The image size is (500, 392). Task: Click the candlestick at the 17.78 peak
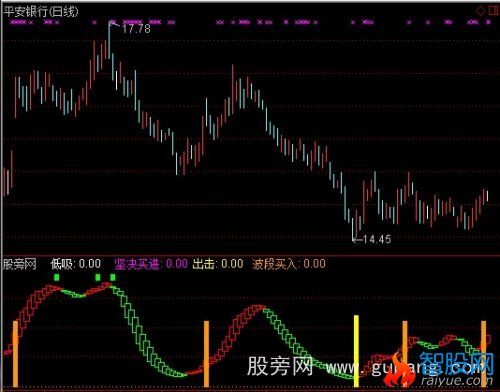[x=109, y=40]
